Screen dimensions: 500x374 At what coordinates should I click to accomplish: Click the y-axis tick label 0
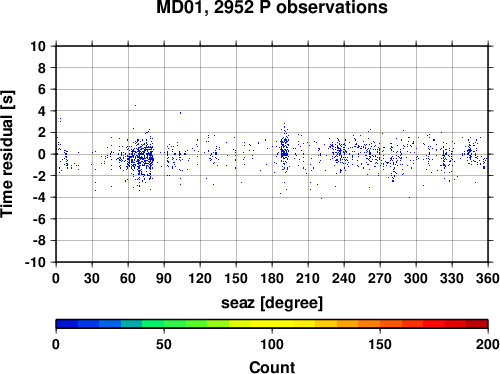pyautogui.click(x=42, y=154)
